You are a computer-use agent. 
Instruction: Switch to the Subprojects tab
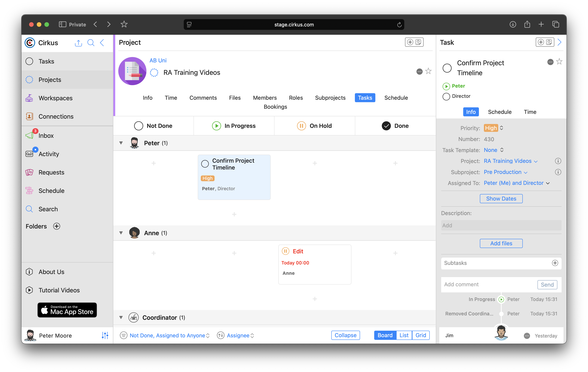pos(330,98)
